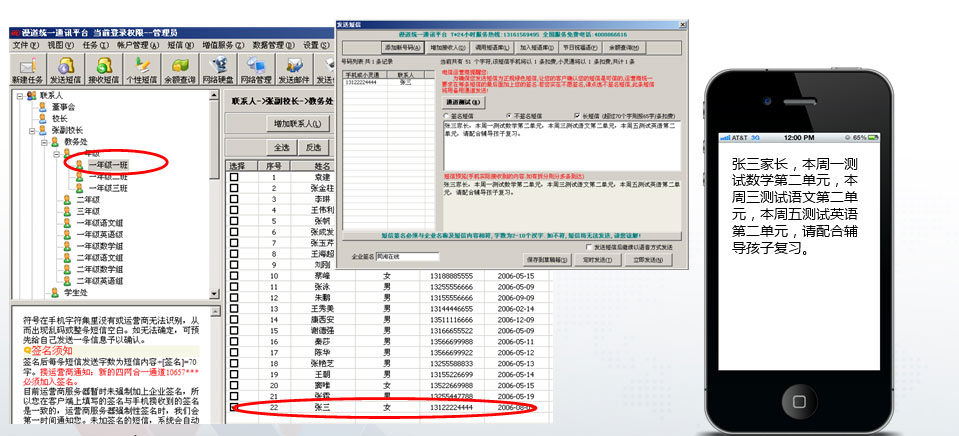Check the box for row 22 张三
959x436 pixels.
click(x=234, y=408)
